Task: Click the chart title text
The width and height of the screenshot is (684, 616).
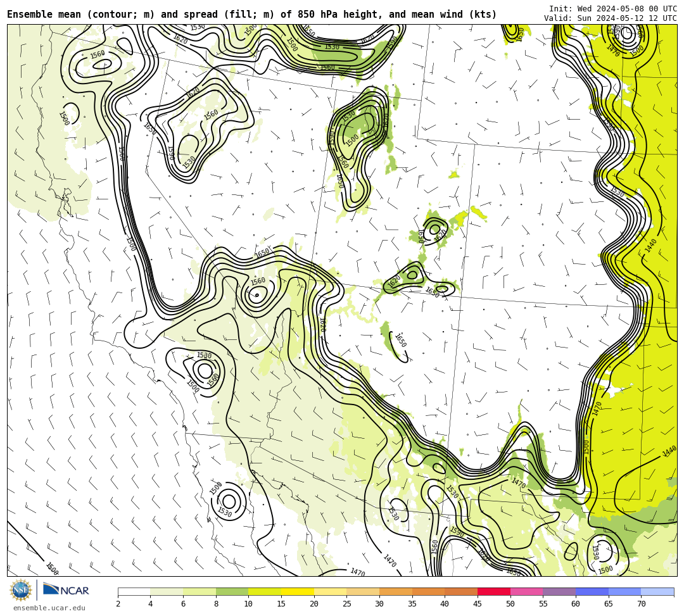Action: 251,15
